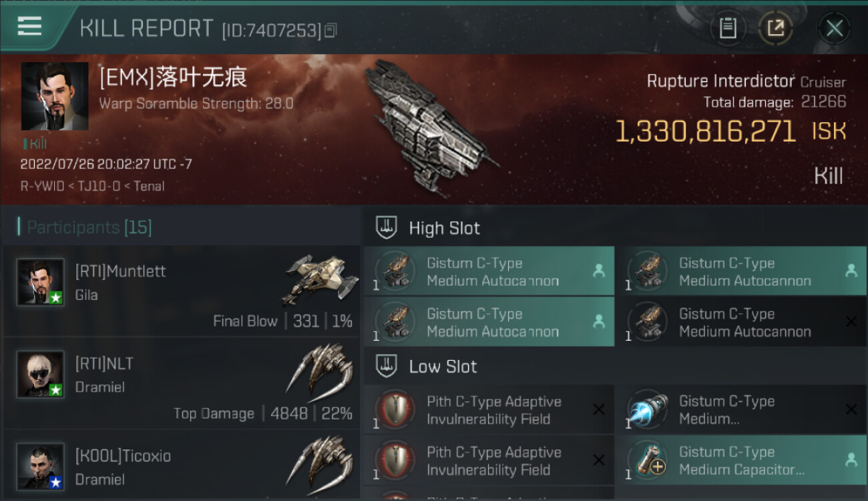Tap the Low Slot section icon
This screenshot has width=868, height=501.
[x=387, y=366]
